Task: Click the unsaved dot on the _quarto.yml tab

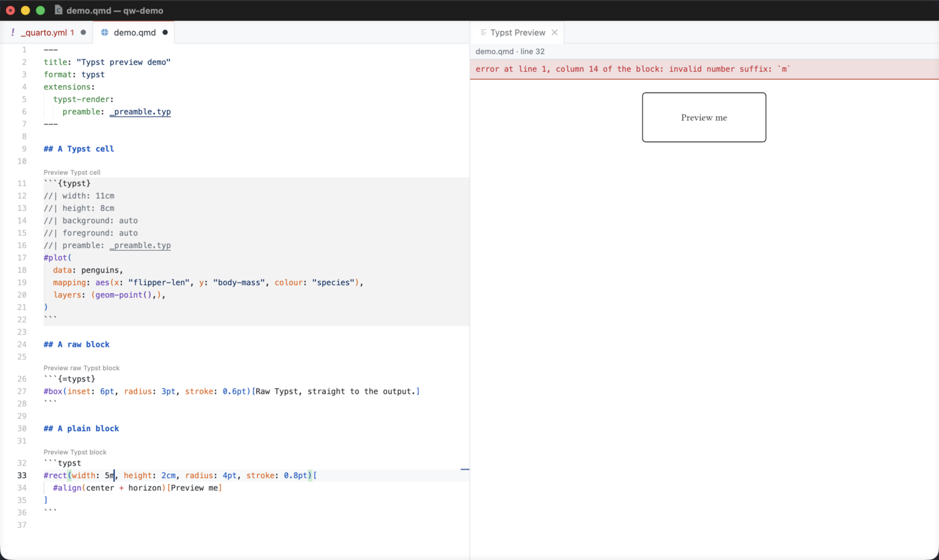Action: coord(83,32)
